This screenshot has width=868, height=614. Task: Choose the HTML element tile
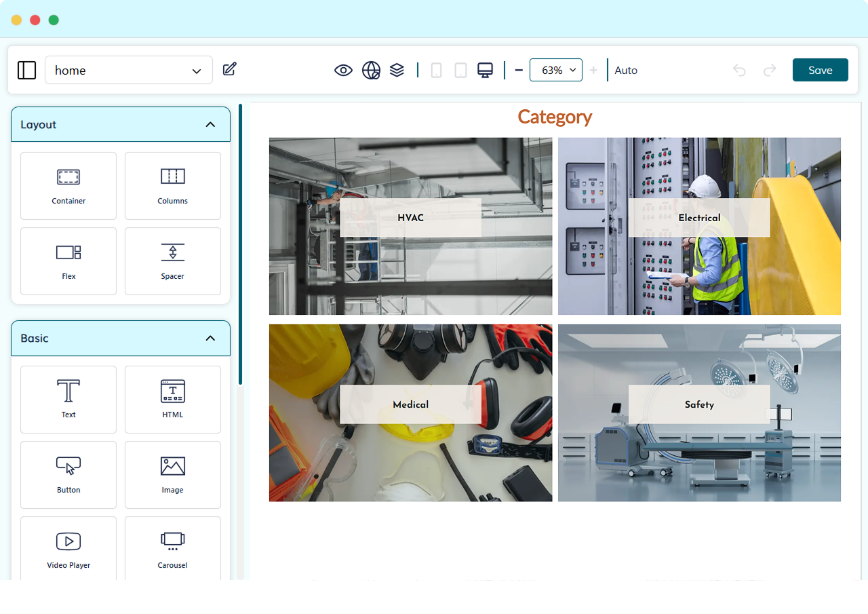click(173, 400)
